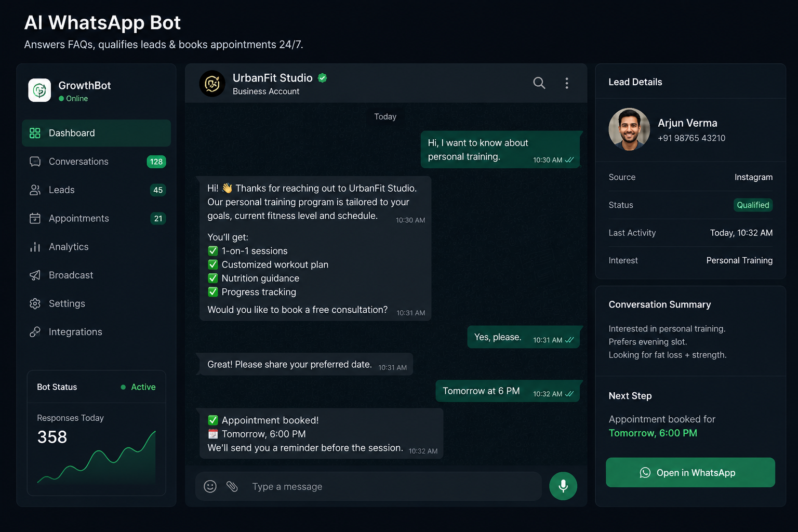
Task: Click the 'Lead Details' panel heading
Action: pos(635,82)
